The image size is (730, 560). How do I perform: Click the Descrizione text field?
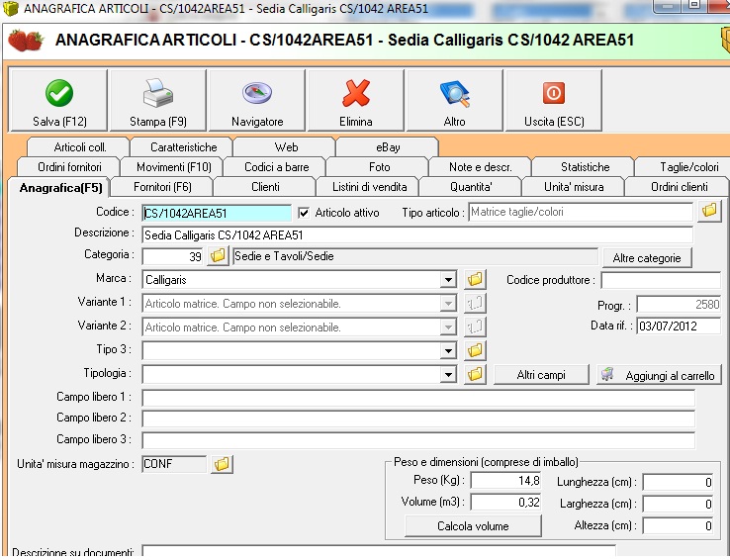(417, 234)
